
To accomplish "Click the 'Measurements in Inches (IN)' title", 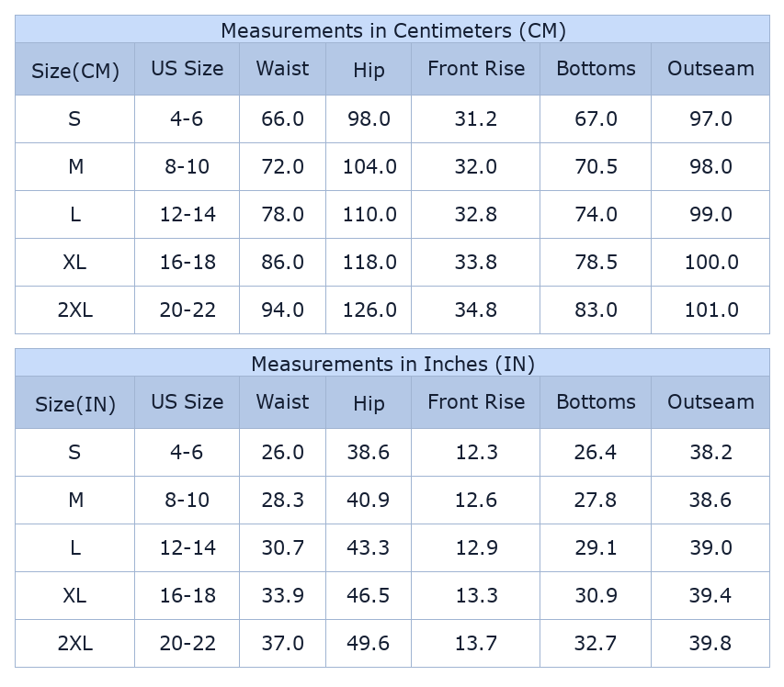I will [392, 364].
